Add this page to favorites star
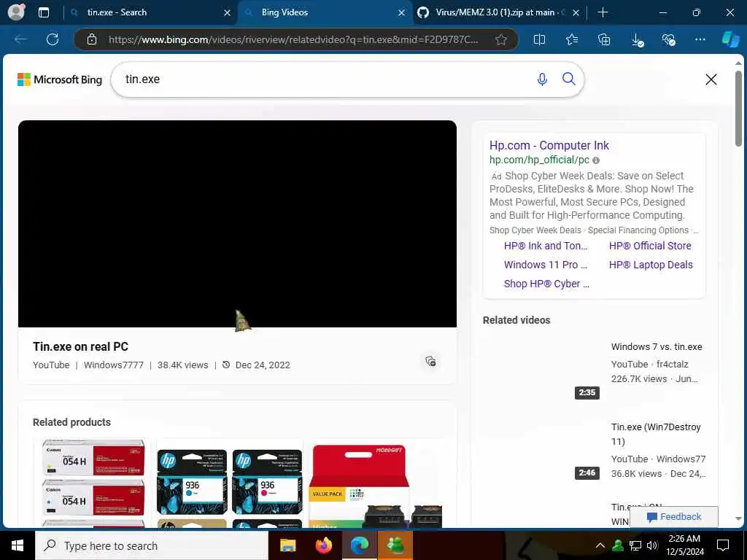The width and height of the screenshot is (747, 560). click(x=500, y=39)
